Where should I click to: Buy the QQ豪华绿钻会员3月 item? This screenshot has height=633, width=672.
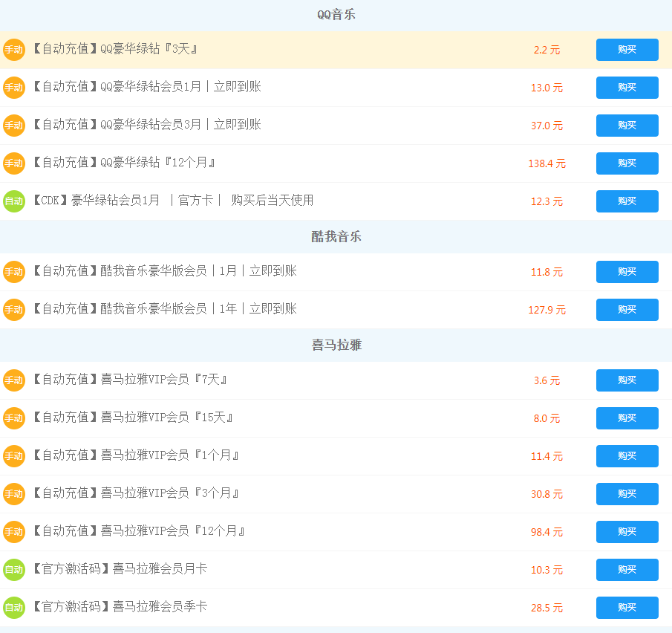tap(627, 126)
